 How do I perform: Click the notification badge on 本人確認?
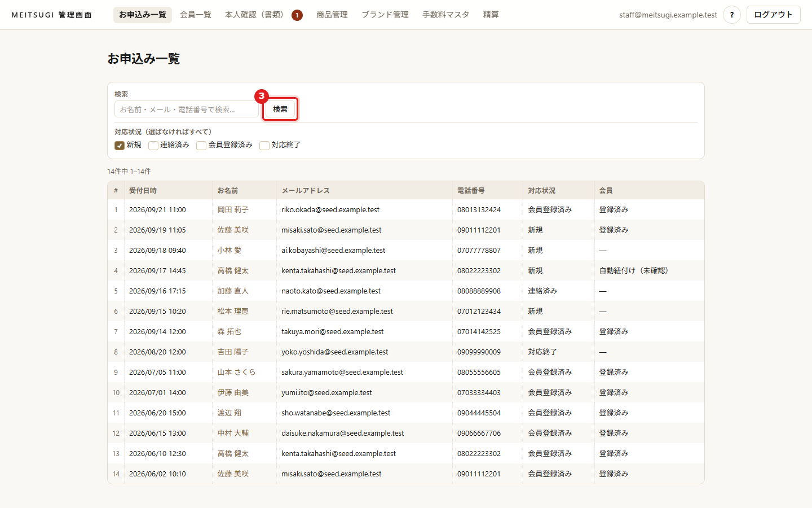point(297,15)
